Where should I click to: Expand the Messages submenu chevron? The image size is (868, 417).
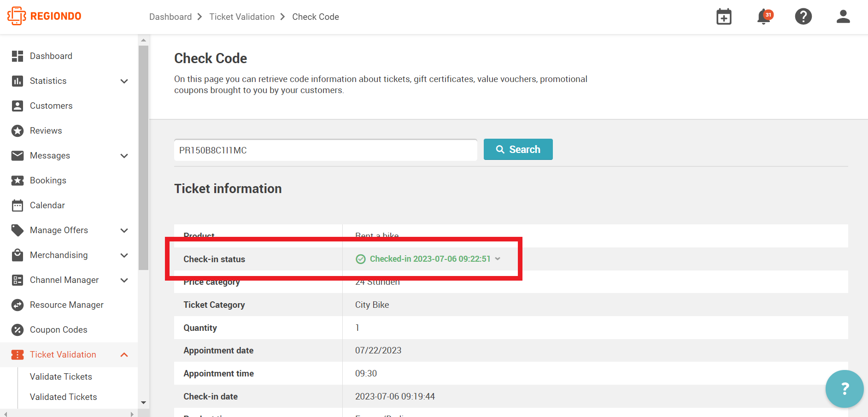tap(124, 156)
